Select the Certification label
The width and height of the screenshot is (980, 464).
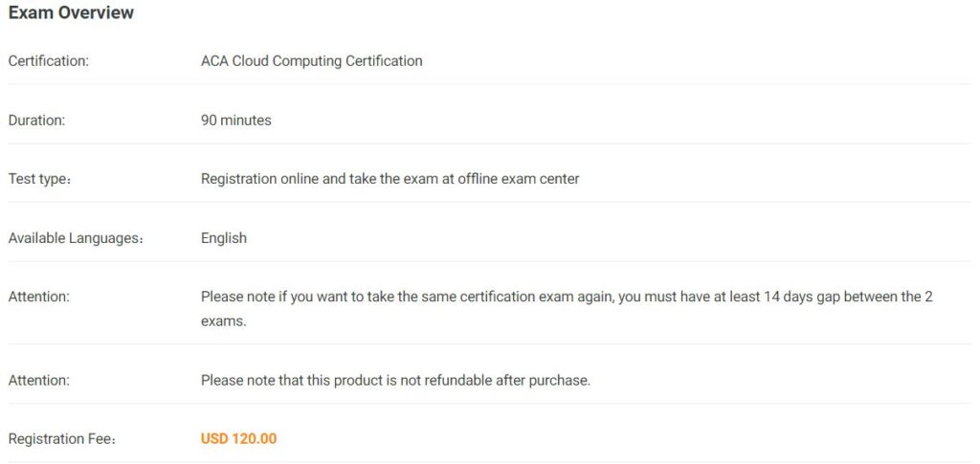pos(48,61)
